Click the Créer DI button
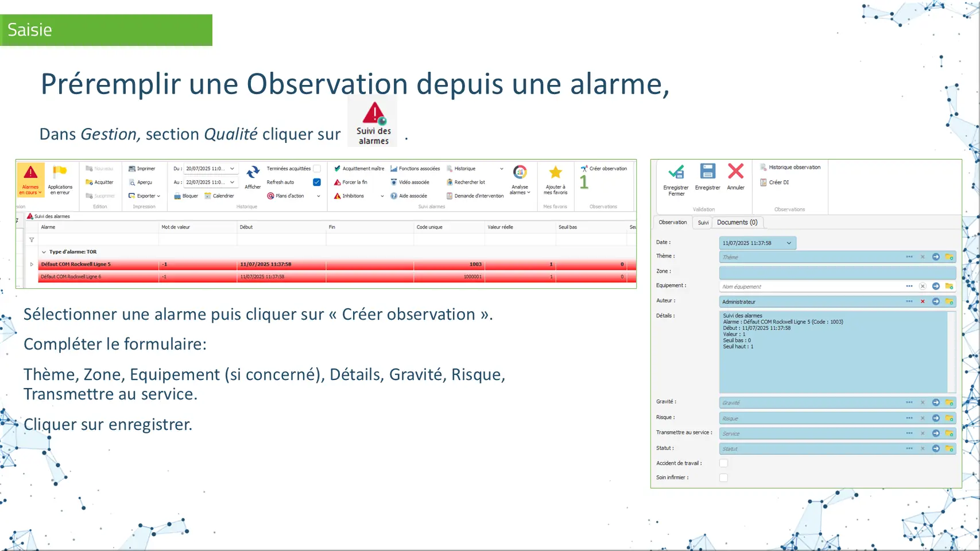 click(x=778, y=183)
